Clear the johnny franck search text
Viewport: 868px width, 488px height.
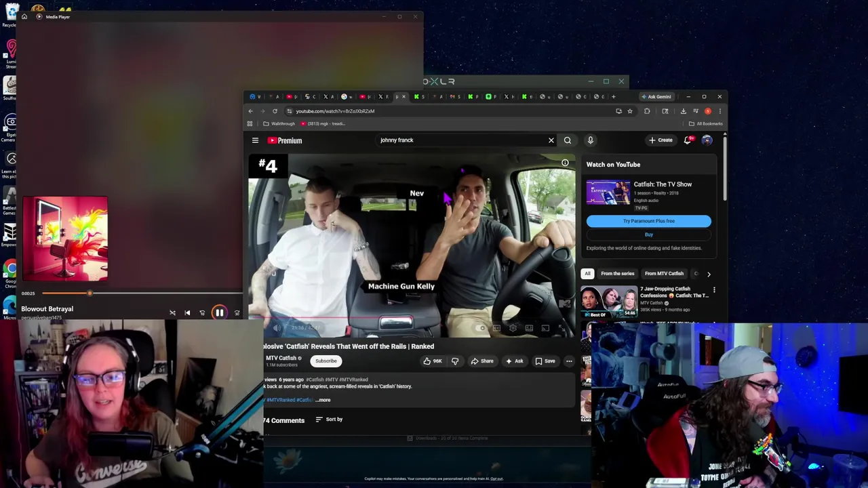pos(551,140)
